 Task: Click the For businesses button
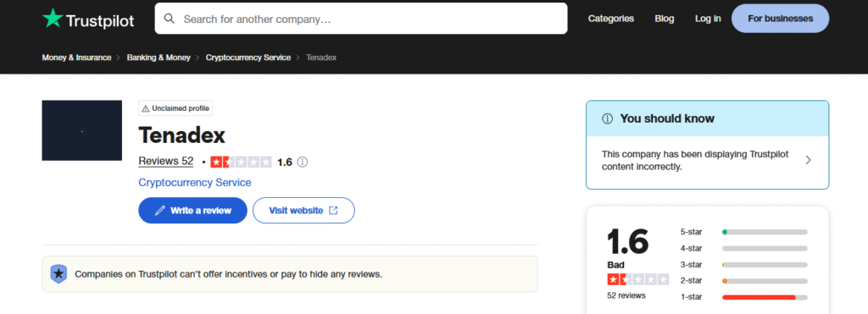780,19
